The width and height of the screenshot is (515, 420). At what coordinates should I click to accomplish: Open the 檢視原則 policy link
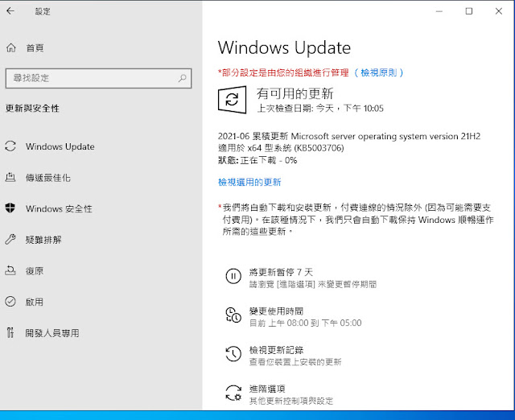click(379, 72)
